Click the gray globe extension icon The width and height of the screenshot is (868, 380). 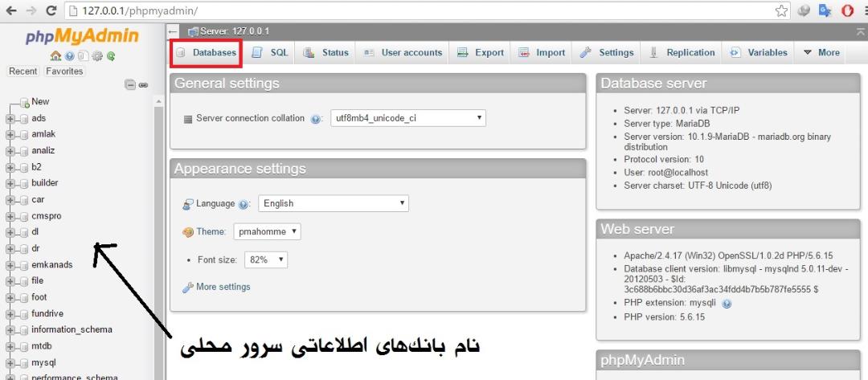click(x=804, y=10)
